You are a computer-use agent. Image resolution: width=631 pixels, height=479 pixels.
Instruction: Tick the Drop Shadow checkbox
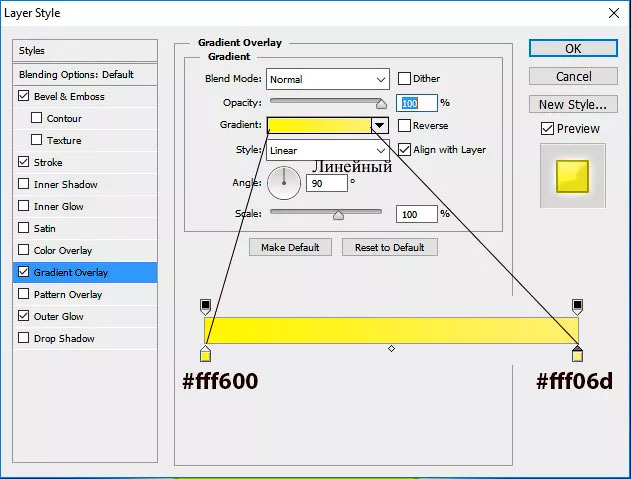click(x=23, y=338)
